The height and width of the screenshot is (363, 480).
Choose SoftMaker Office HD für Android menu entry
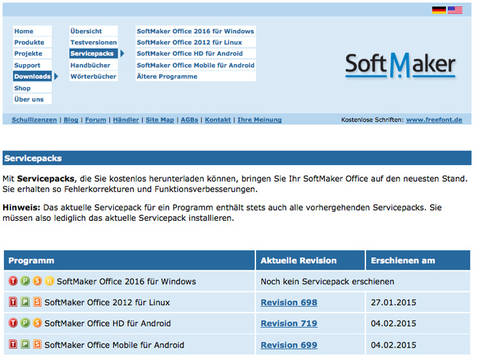click(x=196, y=53)
